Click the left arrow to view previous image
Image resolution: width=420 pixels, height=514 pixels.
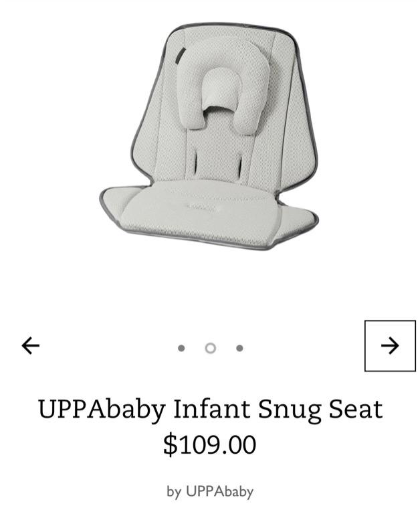pos(31,345)
